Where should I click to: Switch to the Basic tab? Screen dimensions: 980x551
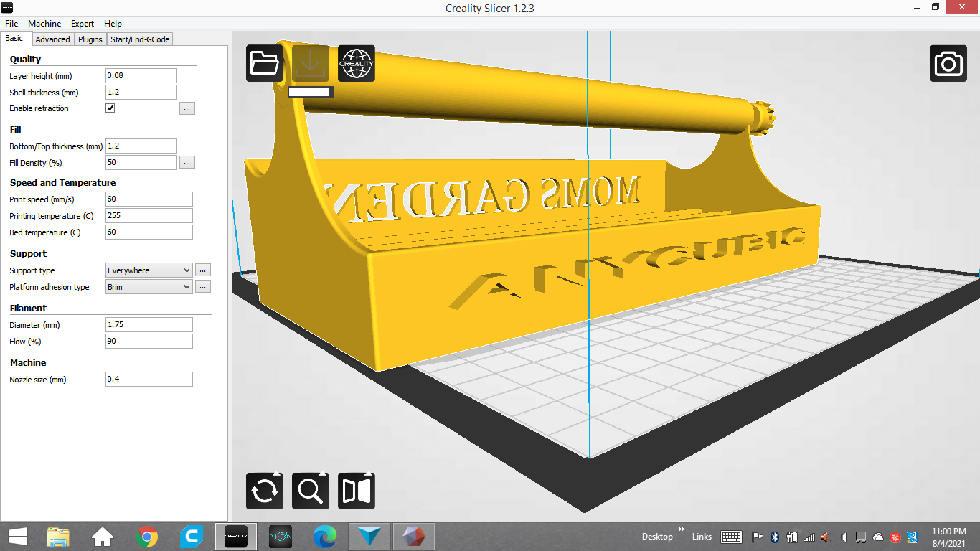click(14, 39)
